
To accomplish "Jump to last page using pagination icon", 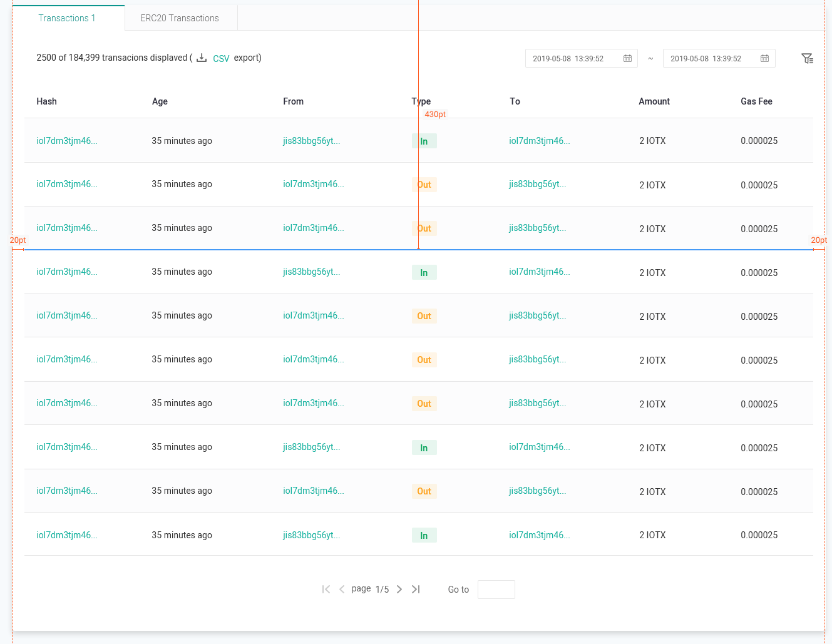I will (416, 589).
